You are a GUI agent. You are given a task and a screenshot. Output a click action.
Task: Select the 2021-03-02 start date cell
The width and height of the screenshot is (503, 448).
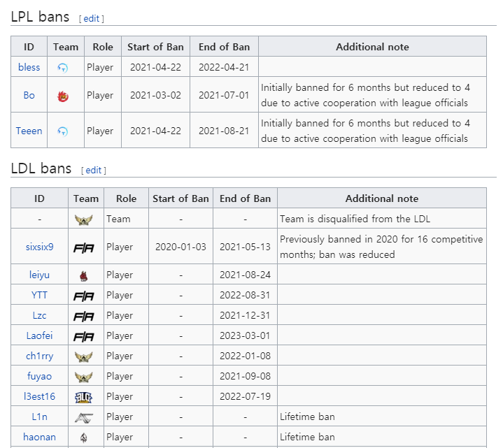point(155,95)
